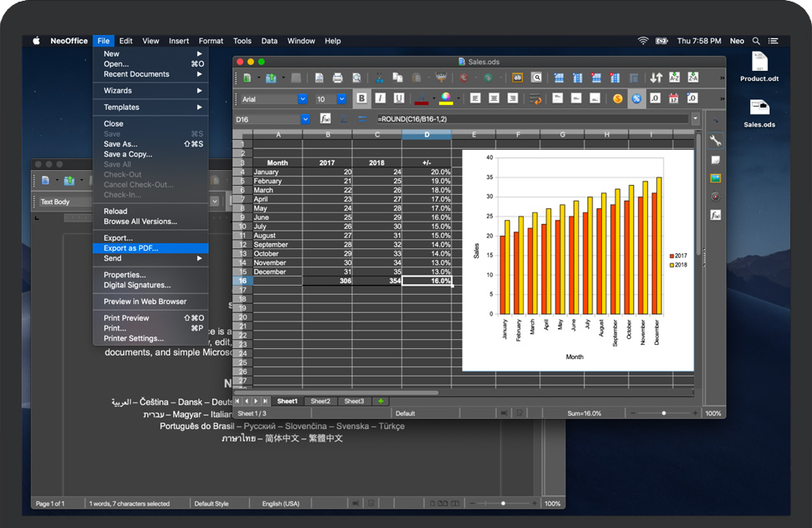Open the sidebar Gallery image icon
This screenshot has width=812, height=528.
pos(715,178)
